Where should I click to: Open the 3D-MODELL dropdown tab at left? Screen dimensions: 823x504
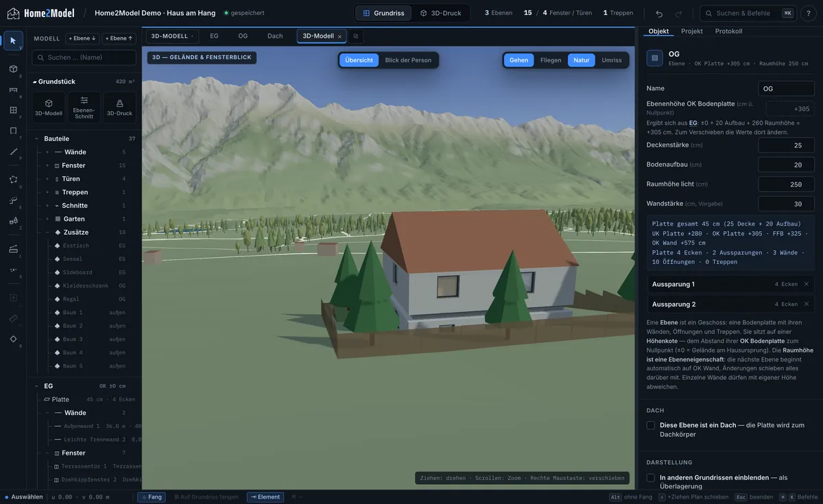pos(172,36)
